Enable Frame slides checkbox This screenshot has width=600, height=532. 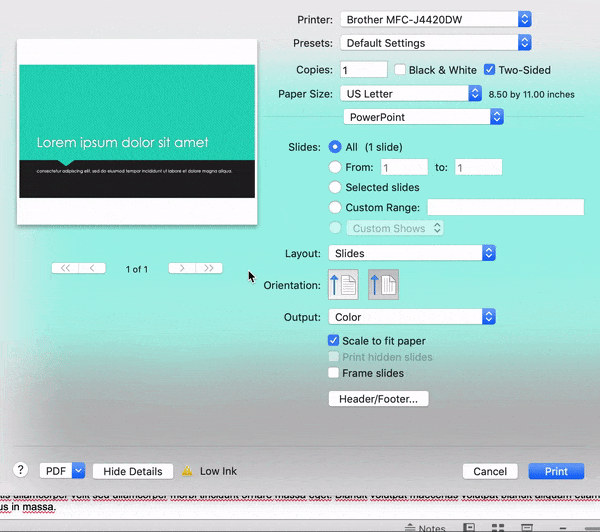tap(333, 372)
